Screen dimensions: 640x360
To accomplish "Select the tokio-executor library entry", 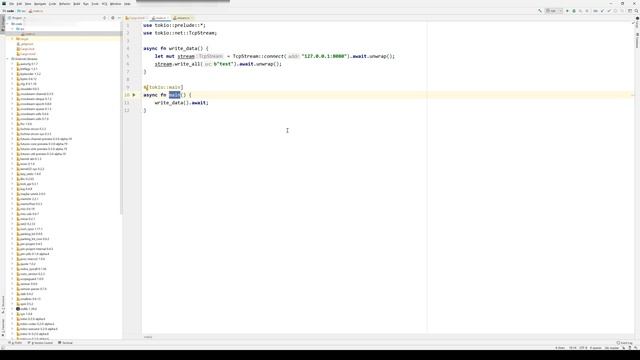I will click(37, 329).
